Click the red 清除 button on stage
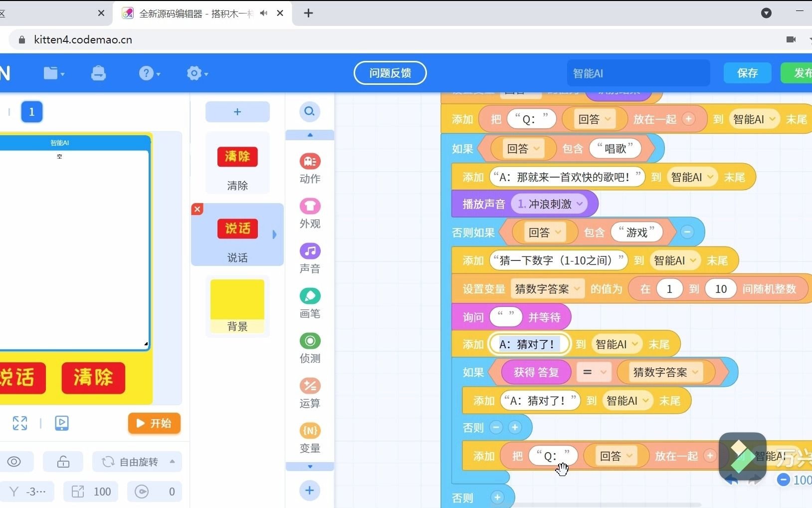This screenshot has width=812, height=508. (x=93, y=378)
